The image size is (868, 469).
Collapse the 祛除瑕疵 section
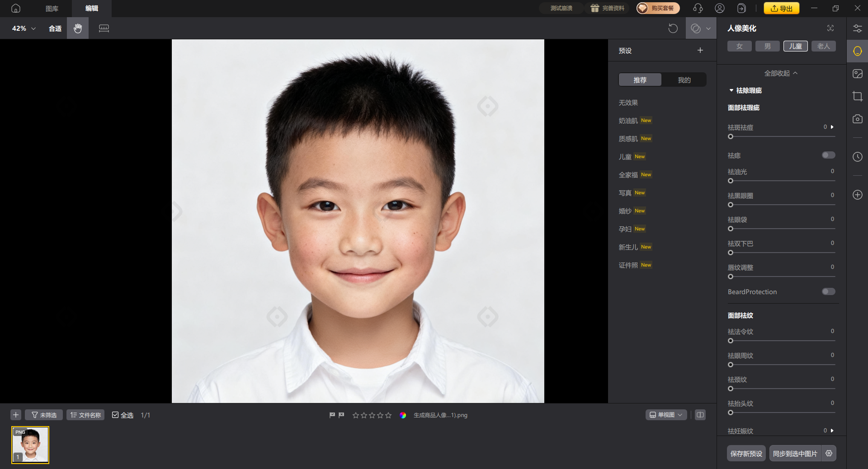click(731, 90)
